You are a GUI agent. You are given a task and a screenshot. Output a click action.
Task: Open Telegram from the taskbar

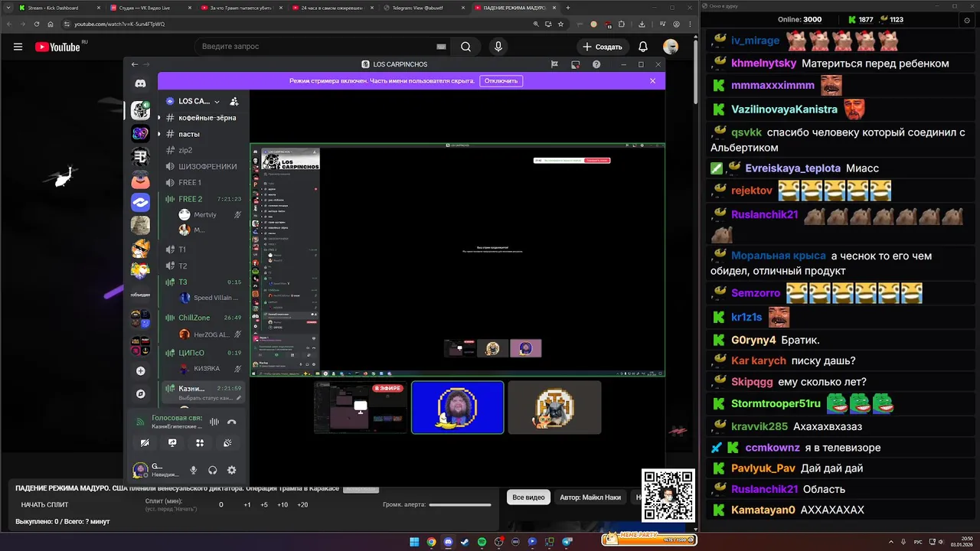(x=567, y=542)
